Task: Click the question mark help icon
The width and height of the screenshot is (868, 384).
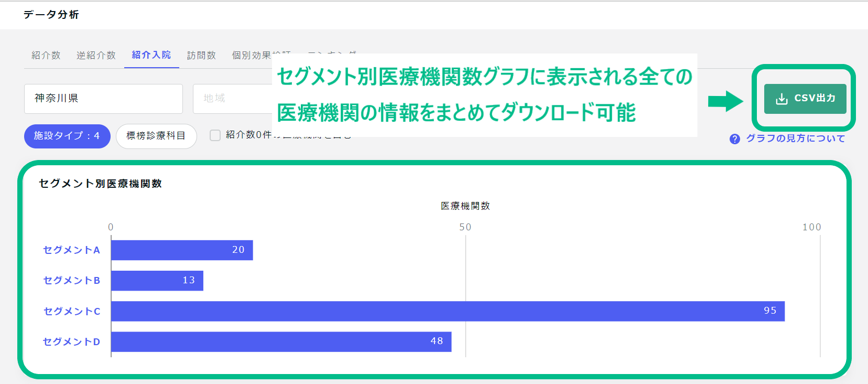Action: pos(735,139)
